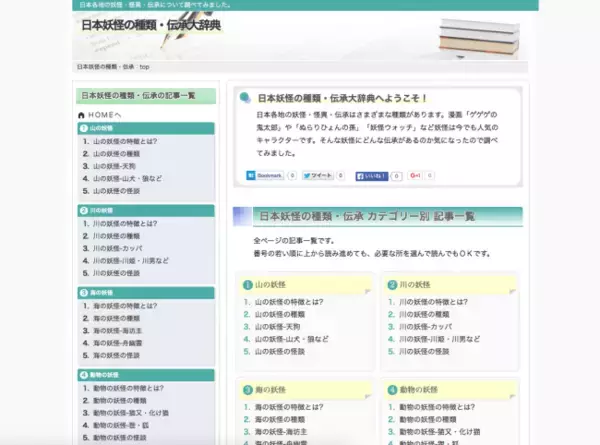The height and width of the screenshot is (445, 600).
Task: Open sidebar category header 海の妖怪
Action: (146, 293)
